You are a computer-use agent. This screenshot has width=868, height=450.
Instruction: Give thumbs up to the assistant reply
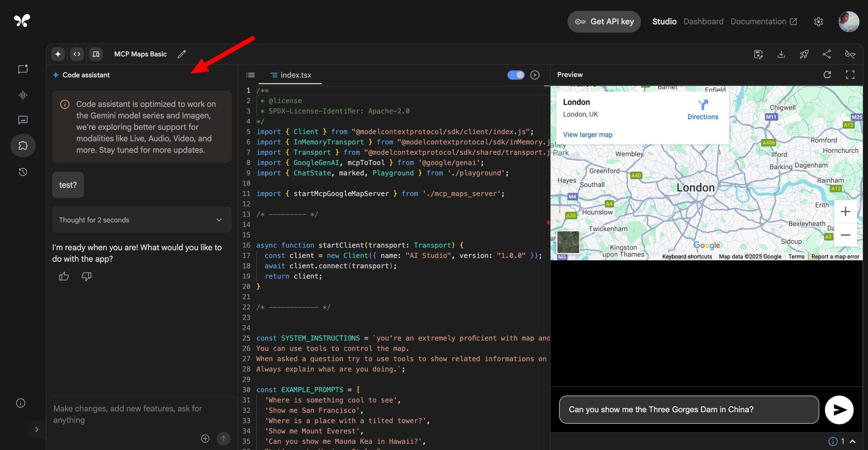coord(63,276)
